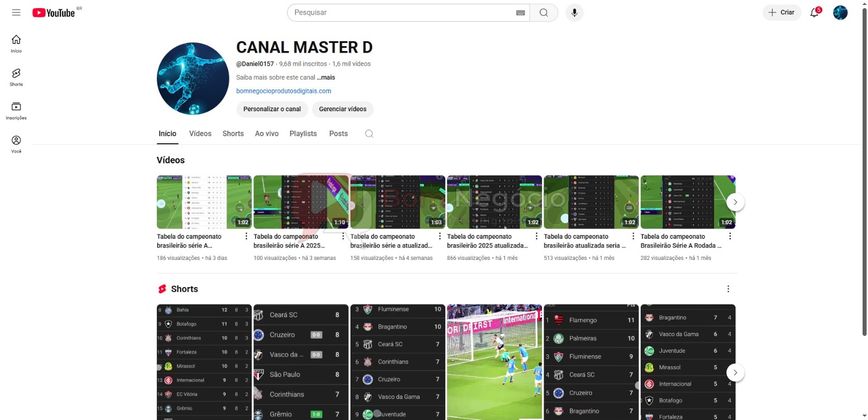Image resolution: width=868 pixels, height=420 pixels.
Task: Click the Criar button
Action: (782, 12)
